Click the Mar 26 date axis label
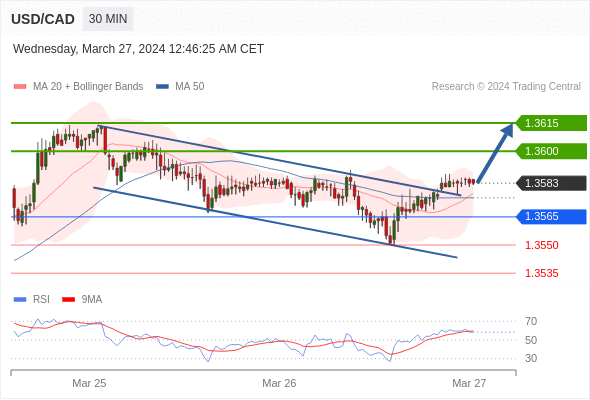 click(x=279, y=383)
